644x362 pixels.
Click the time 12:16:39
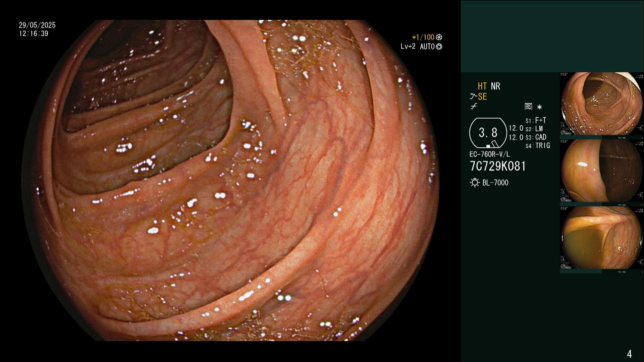tap(34, 34)
